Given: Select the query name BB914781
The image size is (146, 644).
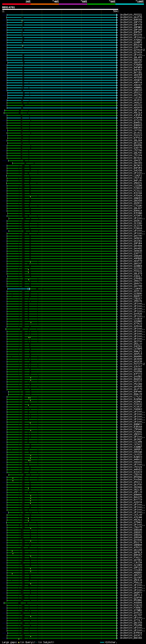Looking at the screenshot, I should point(8,8).
